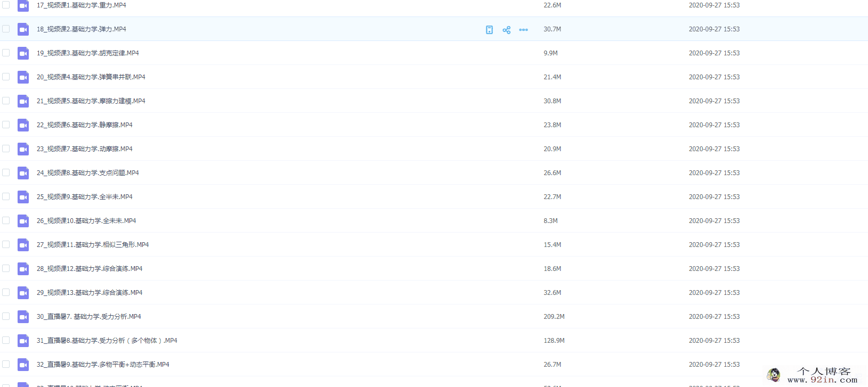Image resolution: width=868 pixels, height=387 pixels.
Task: Click the 9.9M file size value
Action: 550,53
